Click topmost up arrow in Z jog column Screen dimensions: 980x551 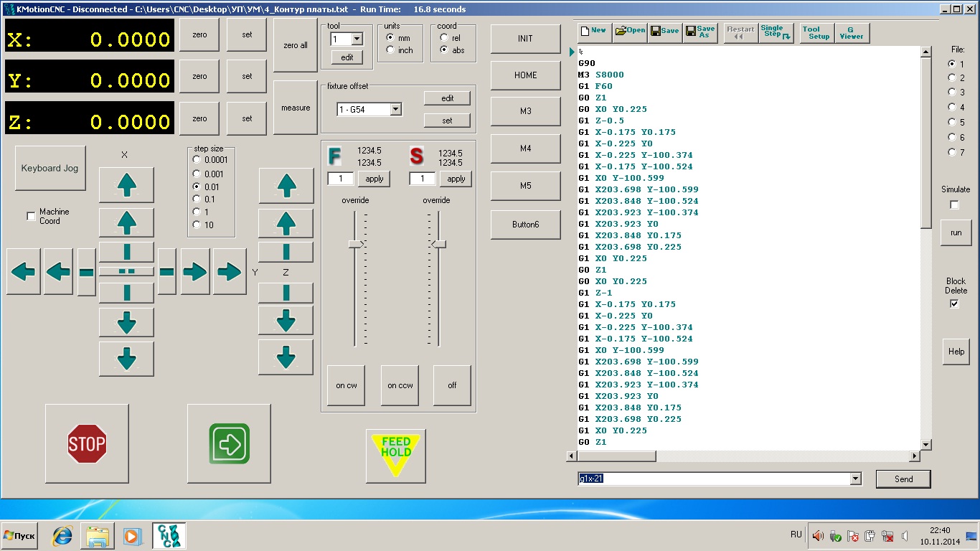click(x=286, y=185)
